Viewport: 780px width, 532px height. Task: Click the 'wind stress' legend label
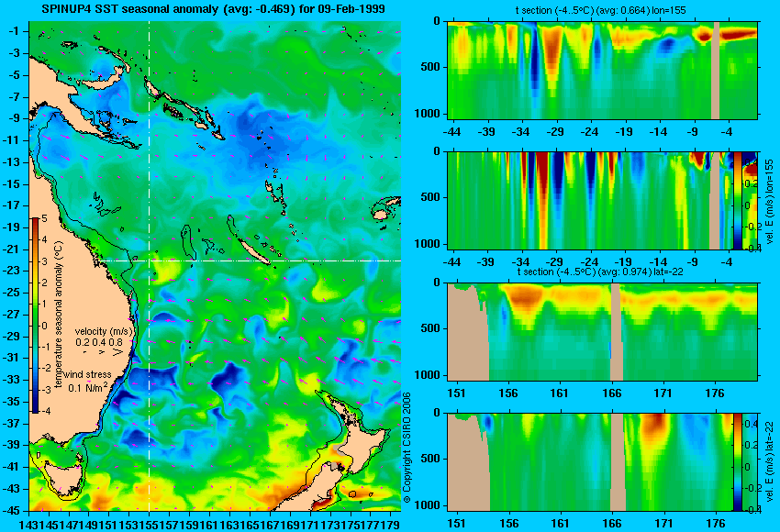pos(87,374)
